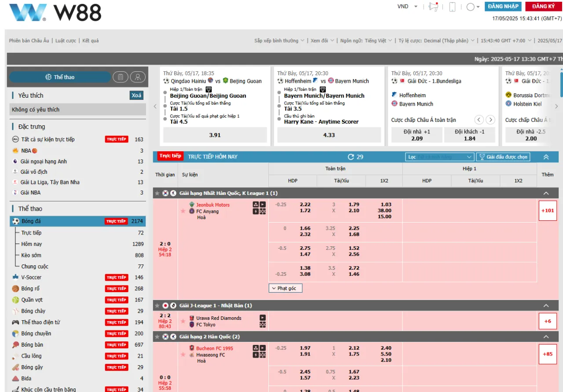Screen dimensions: 563x392
Task: Click the refresh icon beside 29
Action: 351,157
